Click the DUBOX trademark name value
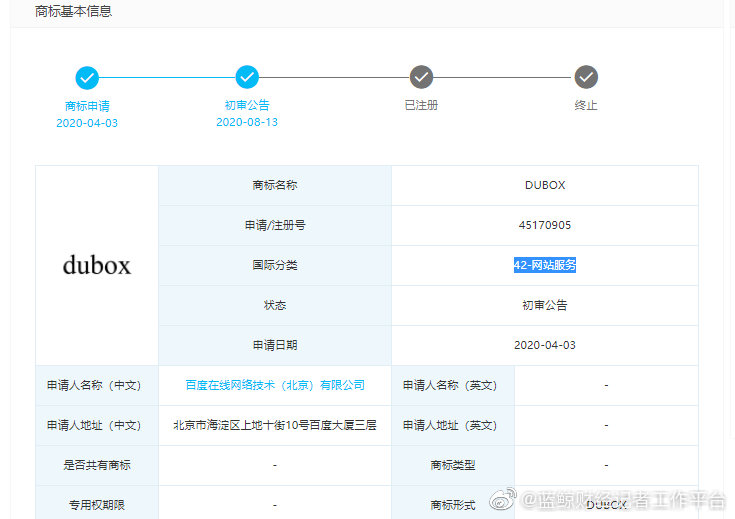735x519 pixels. (x=545, y=185)
